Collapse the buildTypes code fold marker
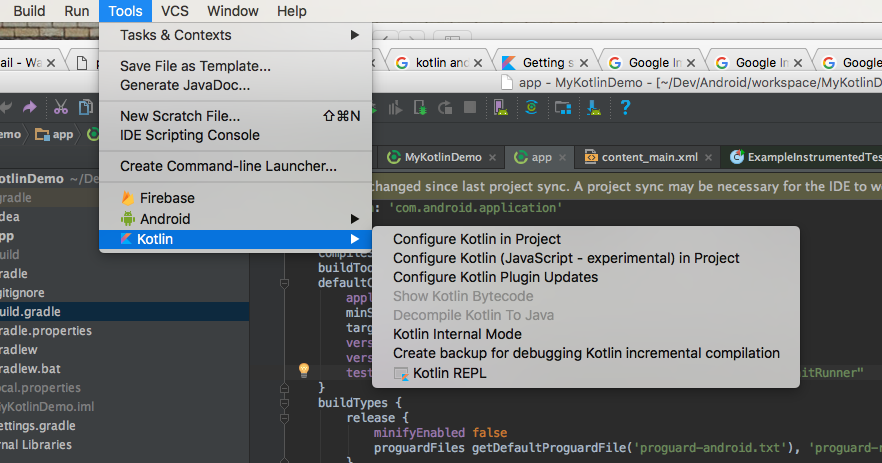This screenshot has width=882, height=463. point(284,403)
